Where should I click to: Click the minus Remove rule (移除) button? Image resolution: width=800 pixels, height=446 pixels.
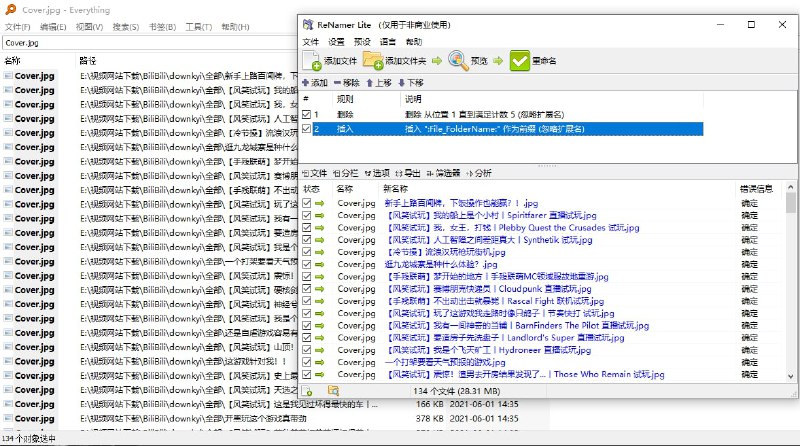(347, 83)
